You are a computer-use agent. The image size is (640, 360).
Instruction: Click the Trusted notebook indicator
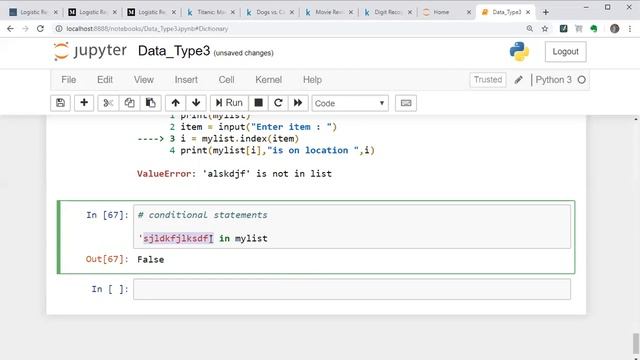coord(488,80)
